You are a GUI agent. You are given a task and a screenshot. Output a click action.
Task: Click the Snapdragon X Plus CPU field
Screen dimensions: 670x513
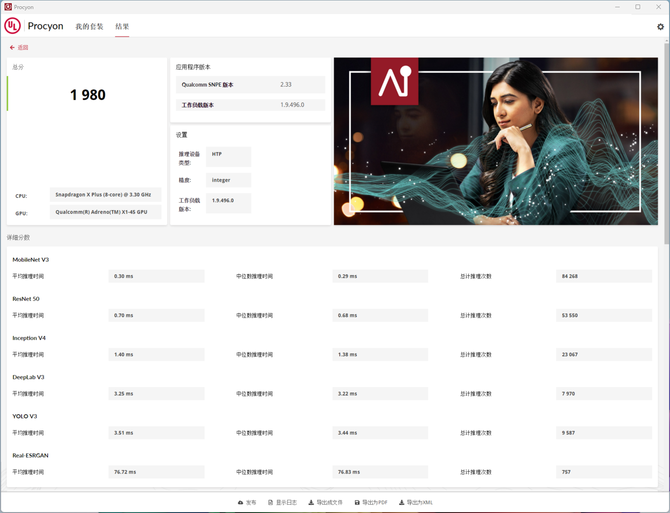[106, 195]
